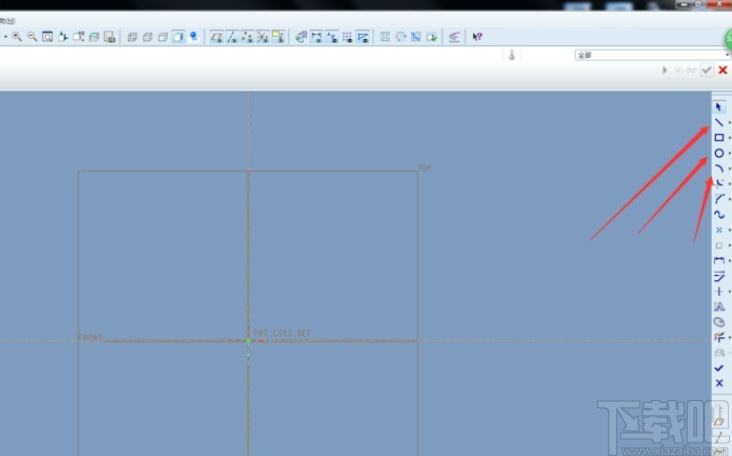
Task: Open the saved view list icon
Action: coord(78,36)
